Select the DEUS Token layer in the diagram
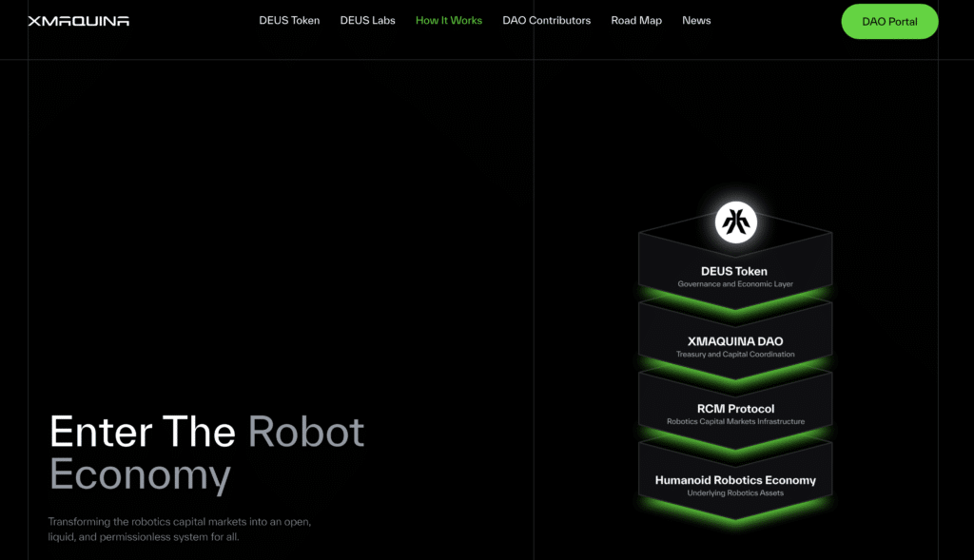Viewport: 974px width, 560px height. 735,271
